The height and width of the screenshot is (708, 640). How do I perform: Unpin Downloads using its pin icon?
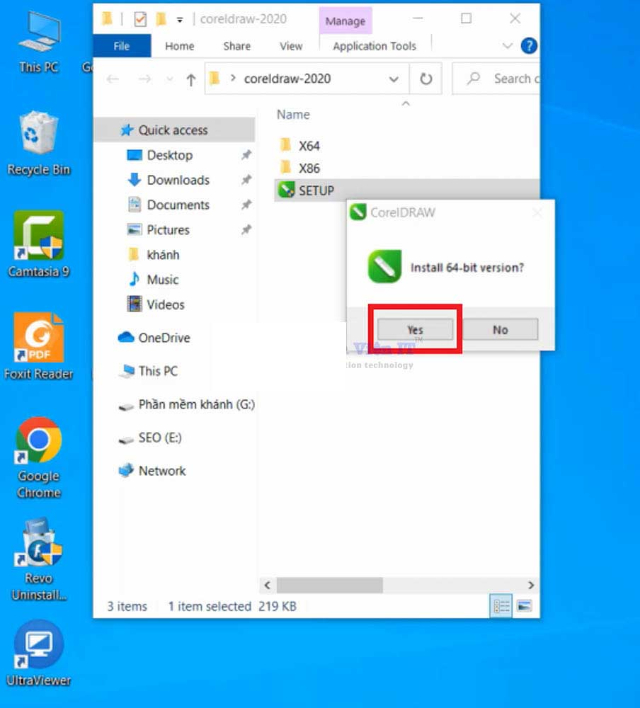tap(246, 180)
